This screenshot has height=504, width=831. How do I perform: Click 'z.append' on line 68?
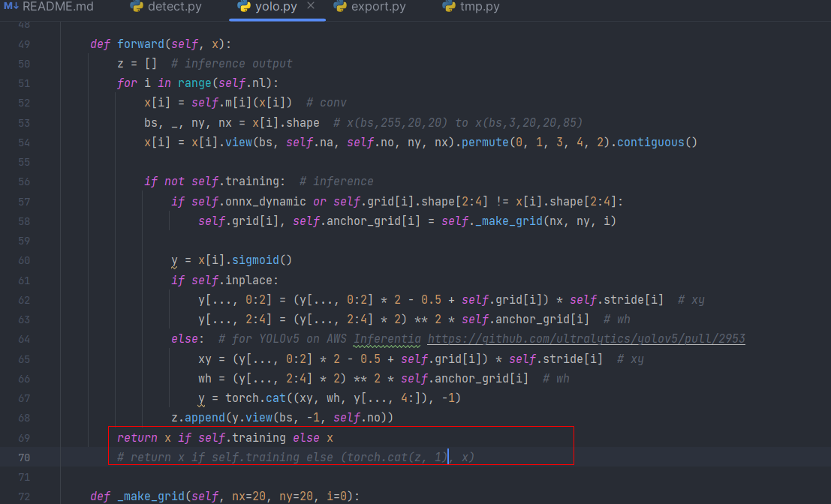198,418
